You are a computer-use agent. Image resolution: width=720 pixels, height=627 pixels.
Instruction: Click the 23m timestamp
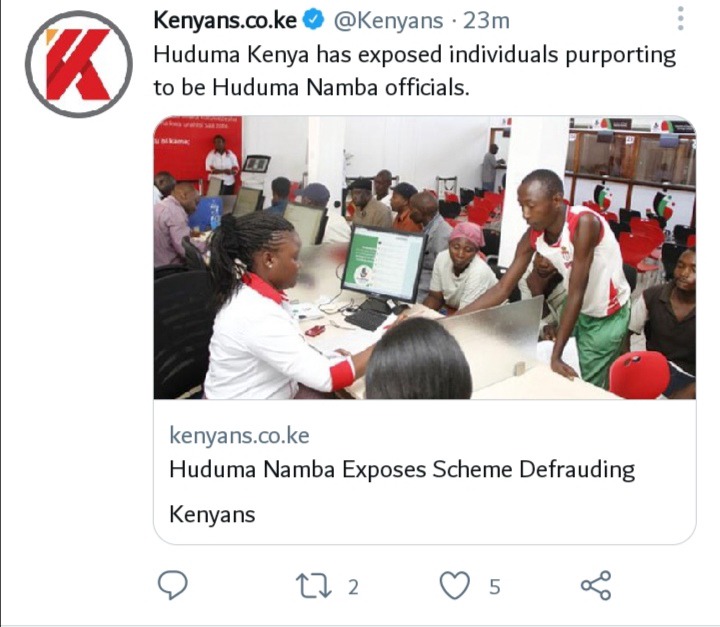(x=486, y=21)
